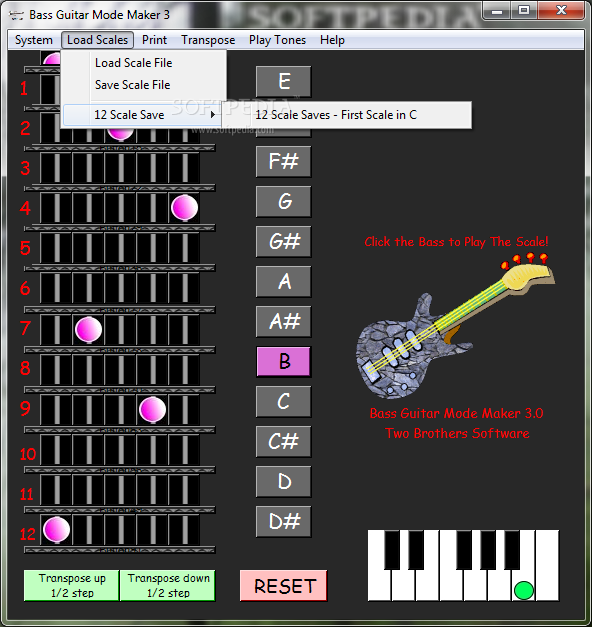
Task: Open the Play Tones menu
Action: (x=277, y=40)
